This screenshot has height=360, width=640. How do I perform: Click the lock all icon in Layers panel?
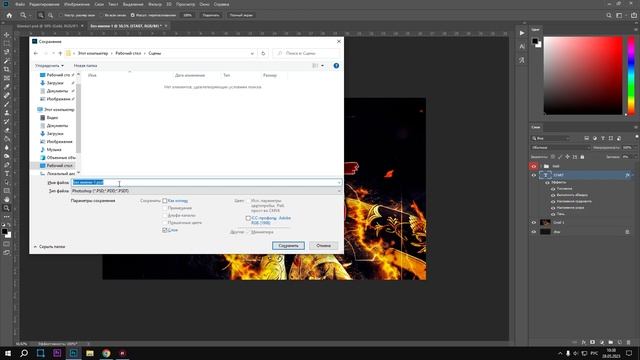pyautogui.click(x=582, y=157)
